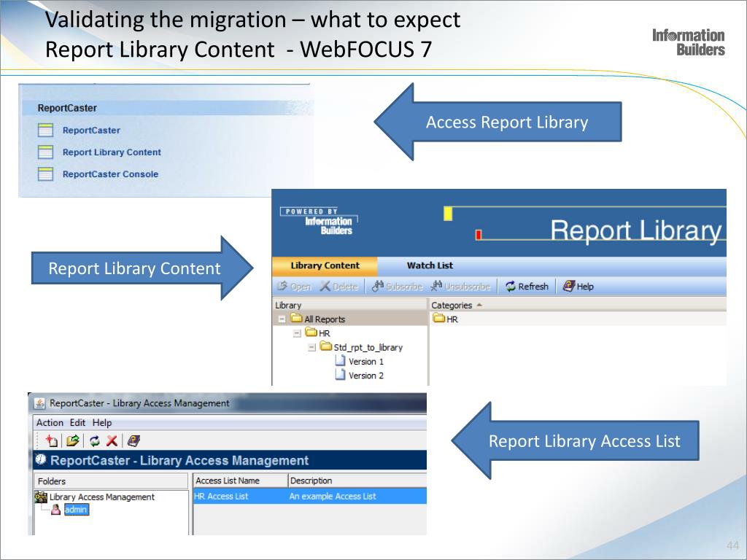This screenshot has height=560, width=747.
Task: Open the ReportCaster link
Action: coord(91,130)
